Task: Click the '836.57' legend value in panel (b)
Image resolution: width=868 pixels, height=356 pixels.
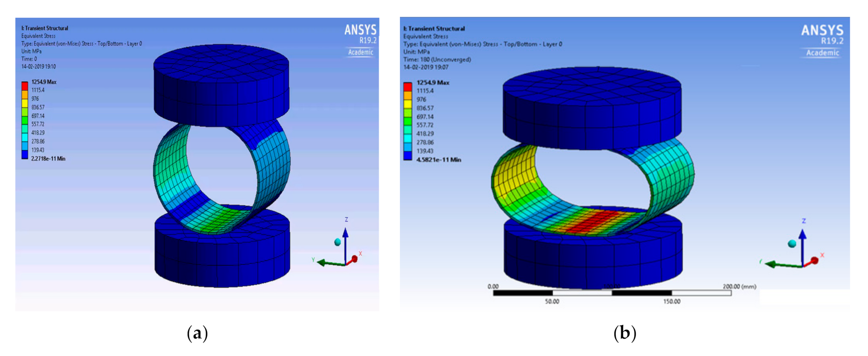Action: [425, 108]
